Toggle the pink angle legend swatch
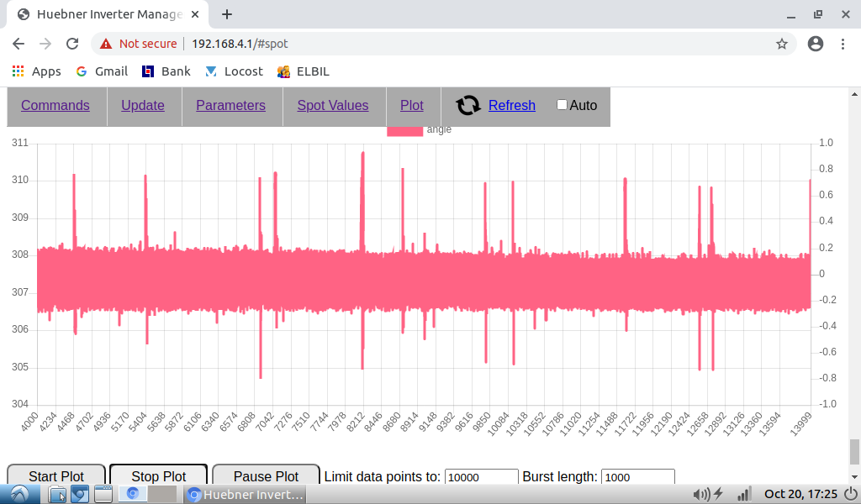This screenshot has height=504, width=861. point(404,130)
